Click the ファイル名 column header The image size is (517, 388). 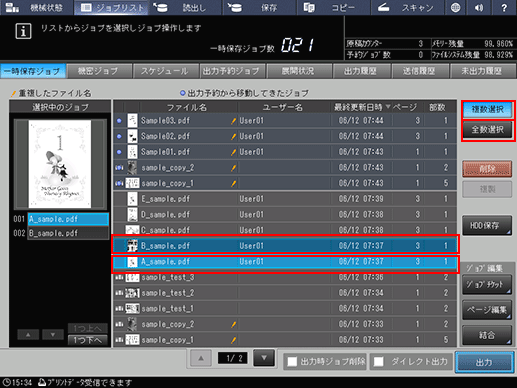pos(187,107)
